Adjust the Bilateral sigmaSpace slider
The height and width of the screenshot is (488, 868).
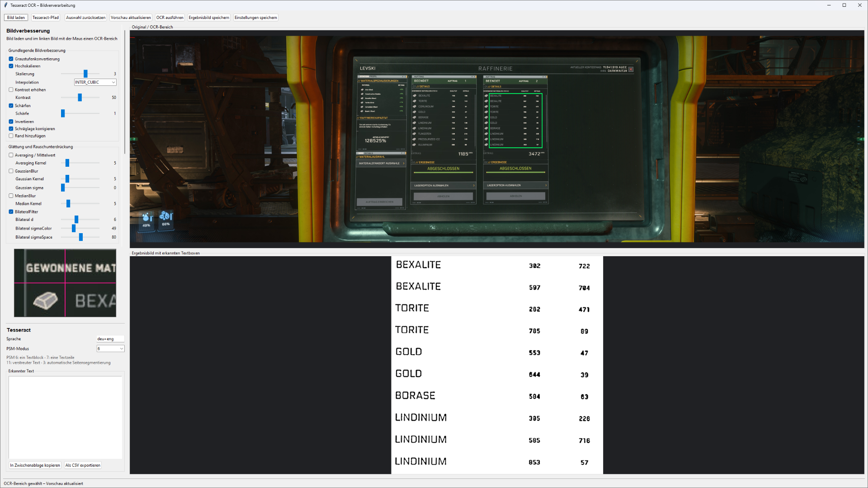(x=81, y=237)
